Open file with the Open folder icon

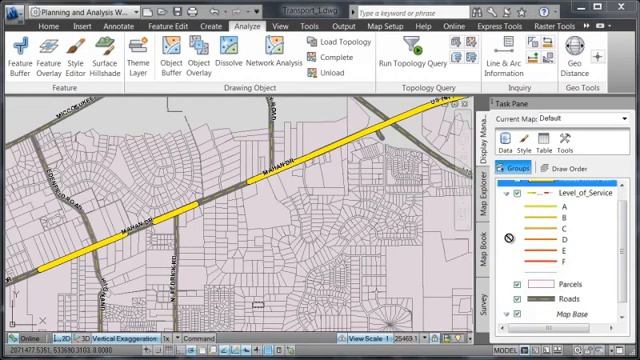(x=162, y=12)
